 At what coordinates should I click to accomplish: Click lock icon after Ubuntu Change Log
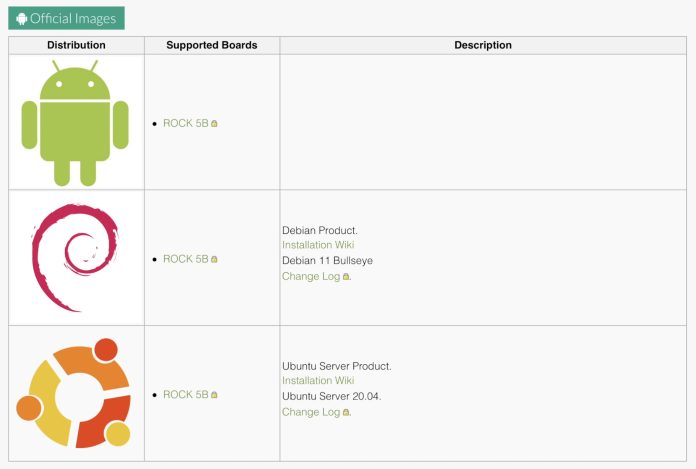pyautogui.click(x=346, y=412)
